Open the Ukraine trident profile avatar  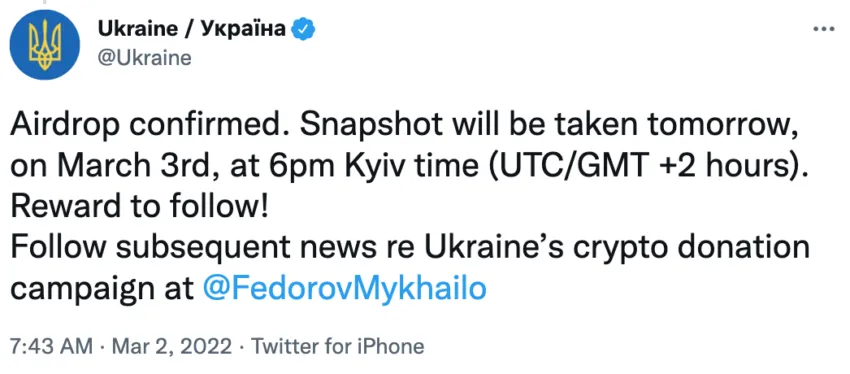pos(46,44)
